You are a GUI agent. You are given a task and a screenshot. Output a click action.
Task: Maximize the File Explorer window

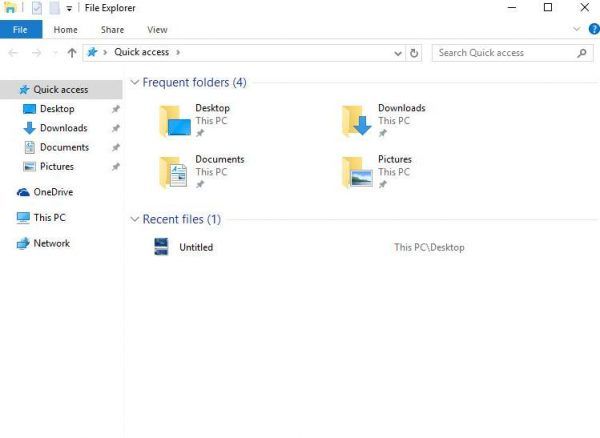coord(548,7)
